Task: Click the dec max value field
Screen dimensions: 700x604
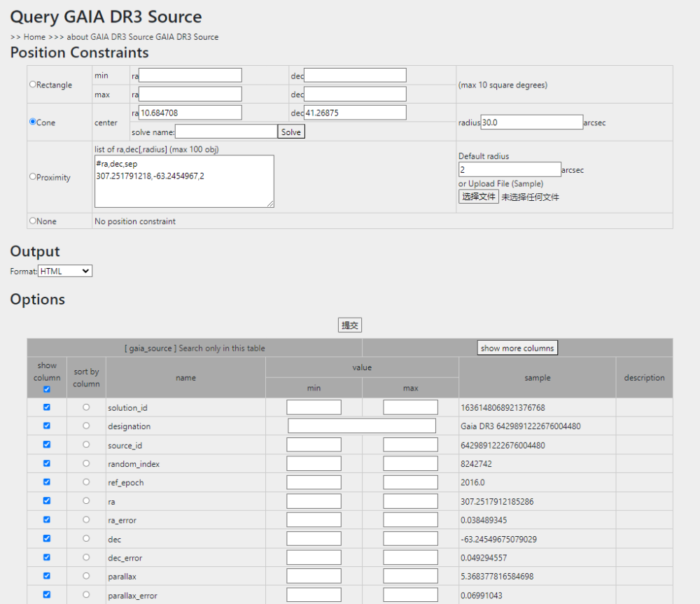Action: pyautogui.click(x=411, y=538)
